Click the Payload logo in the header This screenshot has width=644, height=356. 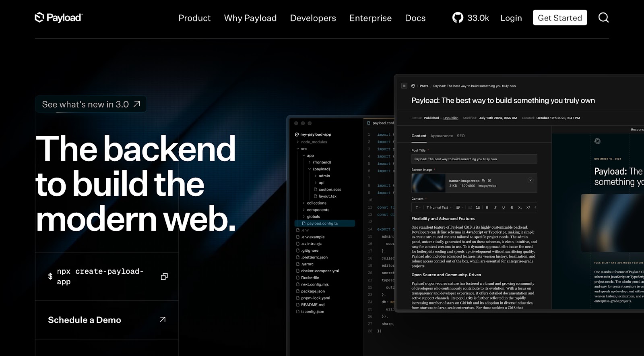[59, 17]
